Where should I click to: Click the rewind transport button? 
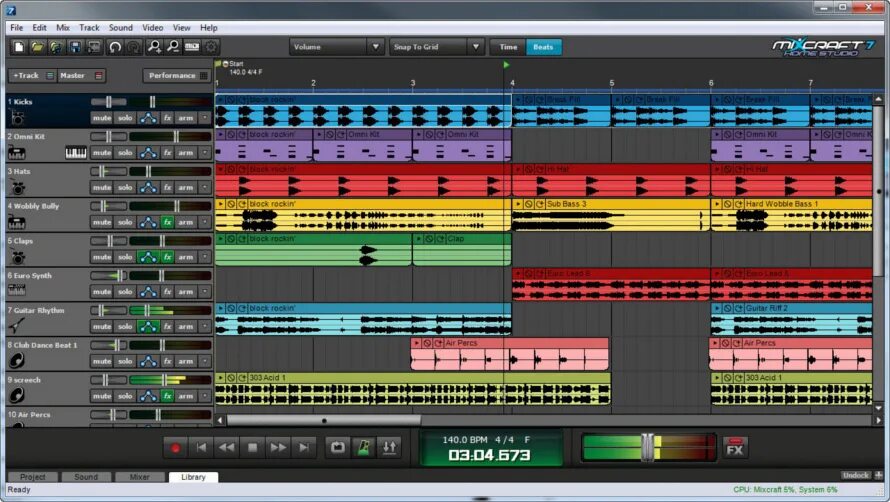pos(226,448)
